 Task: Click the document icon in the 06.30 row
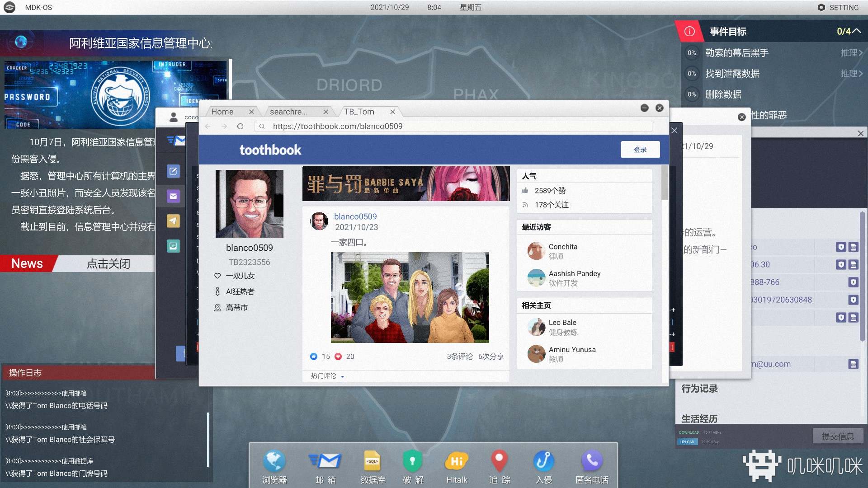(x=853, y=264)
